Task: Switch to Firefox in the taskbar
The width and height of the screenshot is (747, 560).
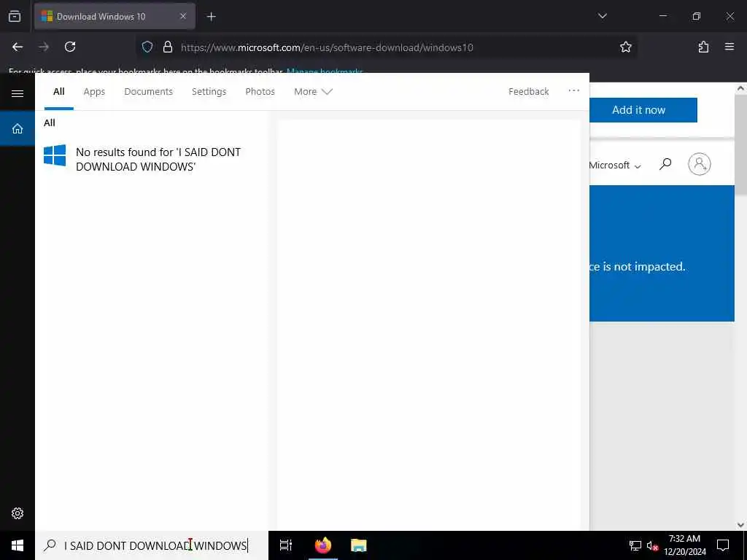Action: (323, 545)
